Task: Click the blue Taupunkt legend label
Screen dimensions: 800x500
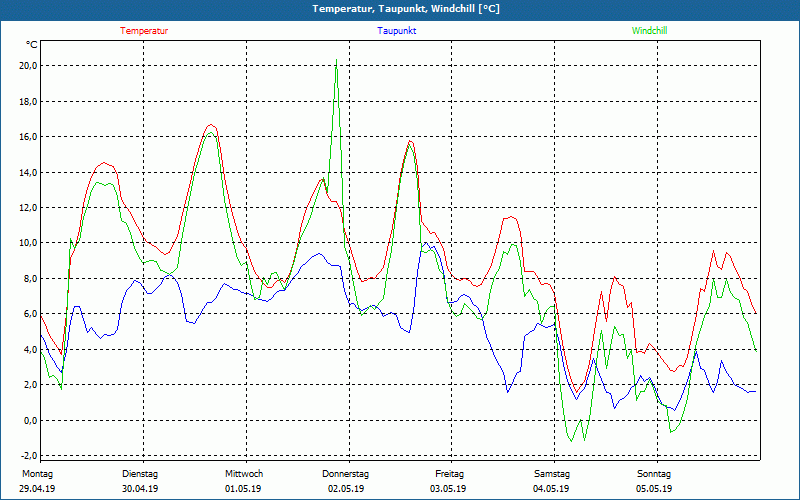Action: pyautogui.click(x=397, y=31)
